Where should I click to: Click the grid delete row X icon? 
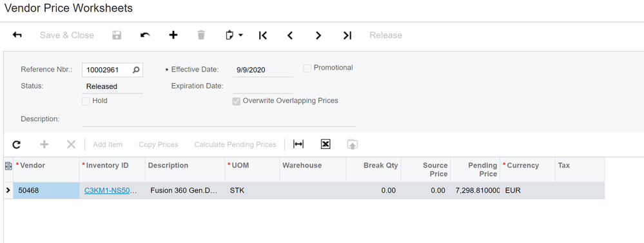click(x=71, y=144)
